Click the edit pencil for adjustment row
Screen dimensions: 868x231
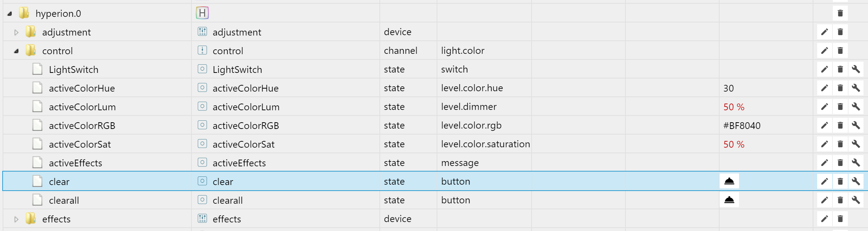824,32
